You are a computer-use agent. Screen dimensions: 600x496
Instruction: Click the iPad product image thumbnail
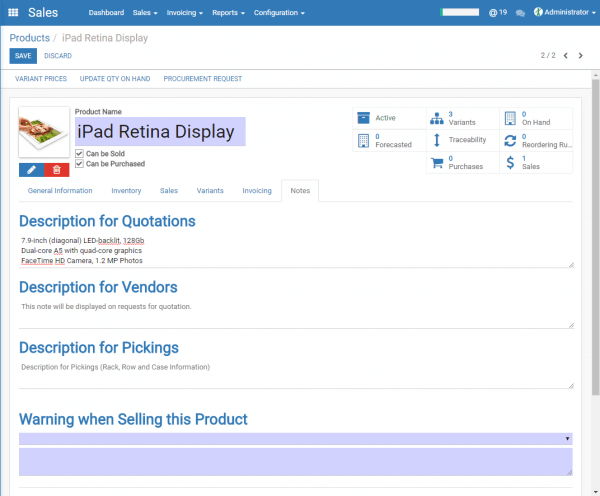pos(44,132)
